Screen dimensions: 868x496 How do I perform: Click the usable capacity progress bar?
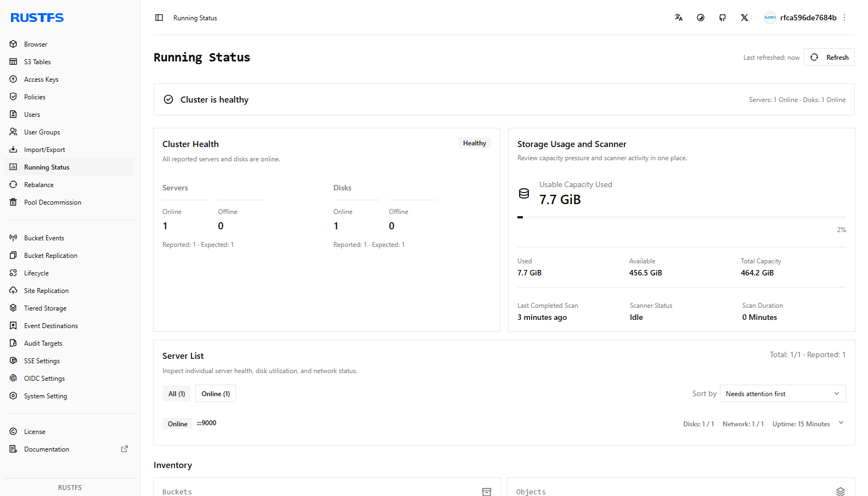click(x=681, y=217)
